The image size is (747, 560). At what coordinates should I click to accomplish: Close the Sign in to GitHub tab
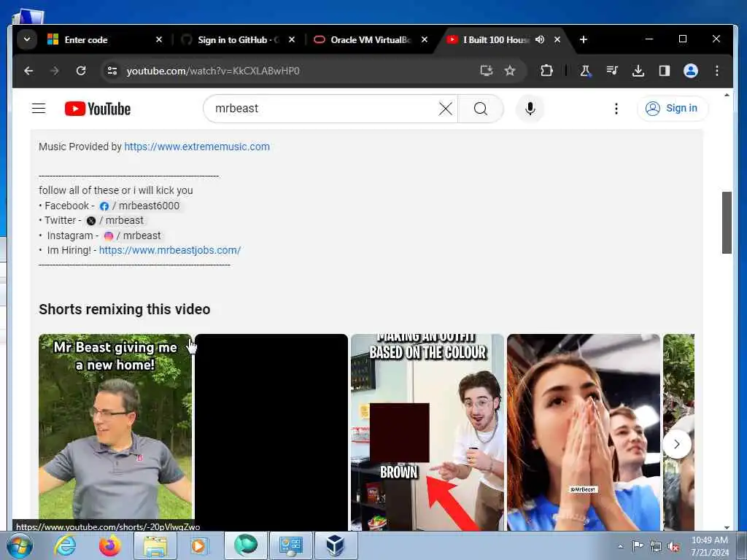292,39
